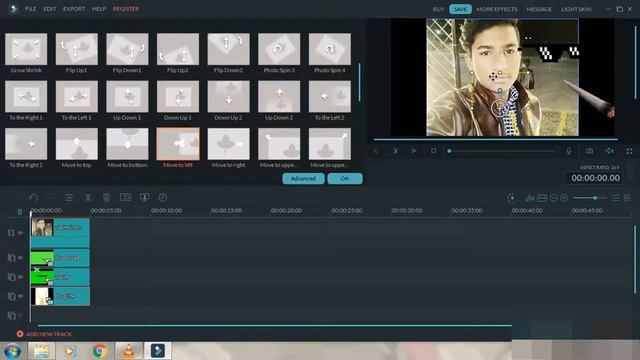Screen dimensions: 640x360
Task: Click the previous frame playback button
Action: (376, 151)
